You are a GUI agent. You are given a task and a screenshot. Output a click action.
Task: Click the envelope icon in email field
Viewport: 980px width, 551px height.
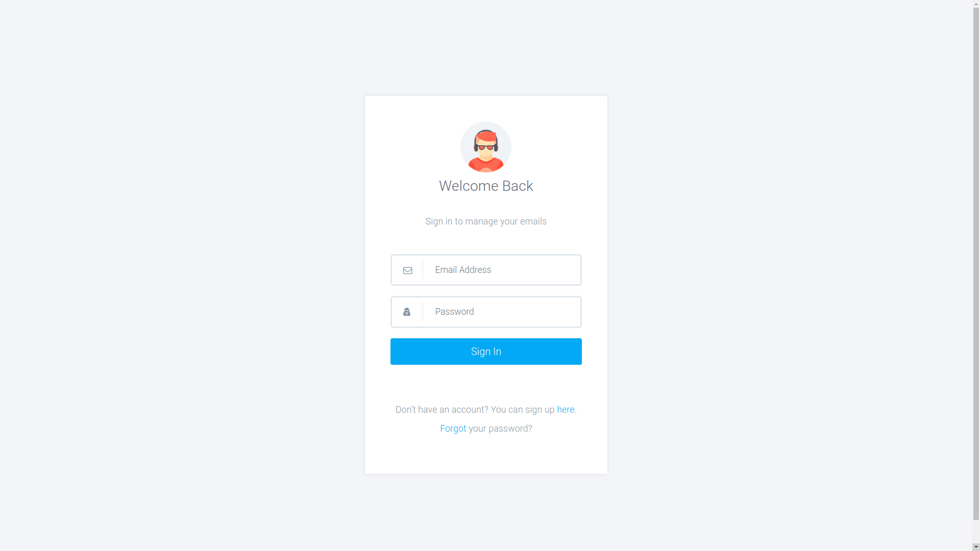click(x=407, y=270)
